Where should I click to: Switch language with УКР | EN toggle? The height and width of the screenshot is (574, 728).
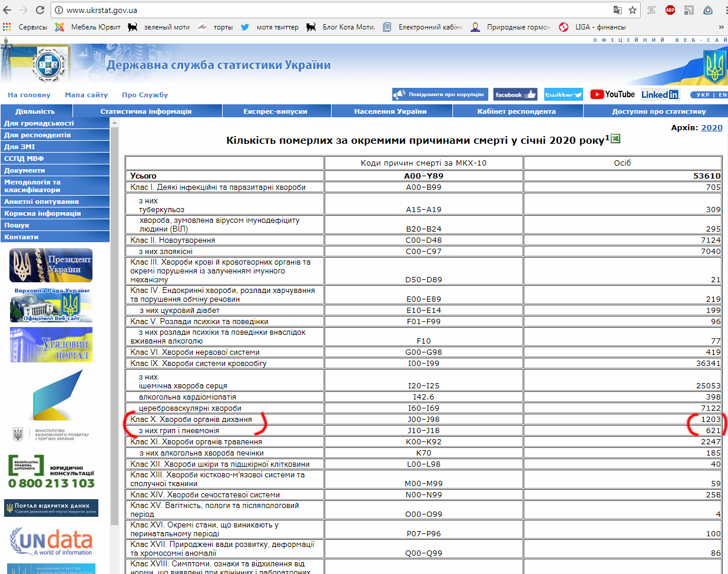click(709, 95)
